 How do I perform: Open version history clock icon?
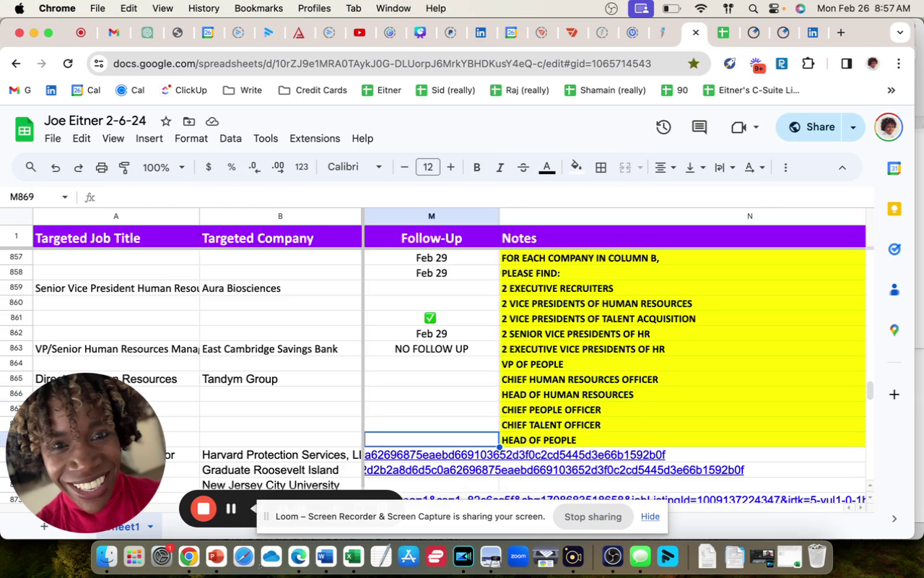tap(663, 127)
